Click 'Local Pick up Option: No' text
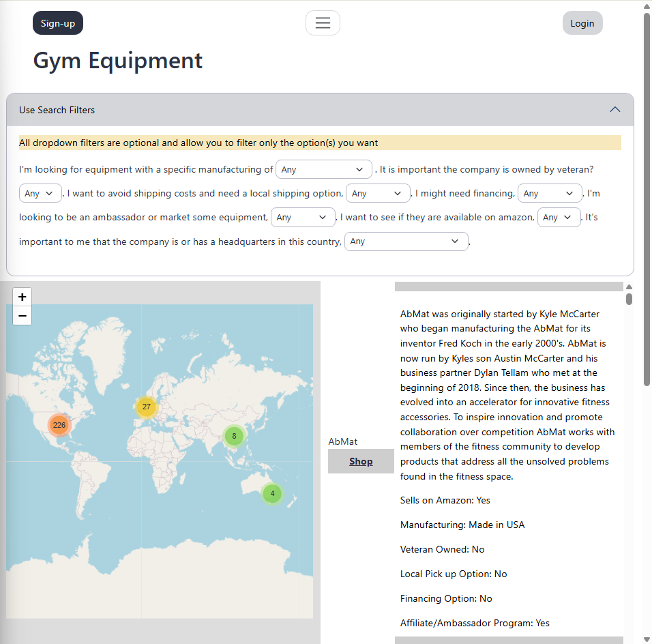This screenshot has height=644, width=652. pos(454,574)
